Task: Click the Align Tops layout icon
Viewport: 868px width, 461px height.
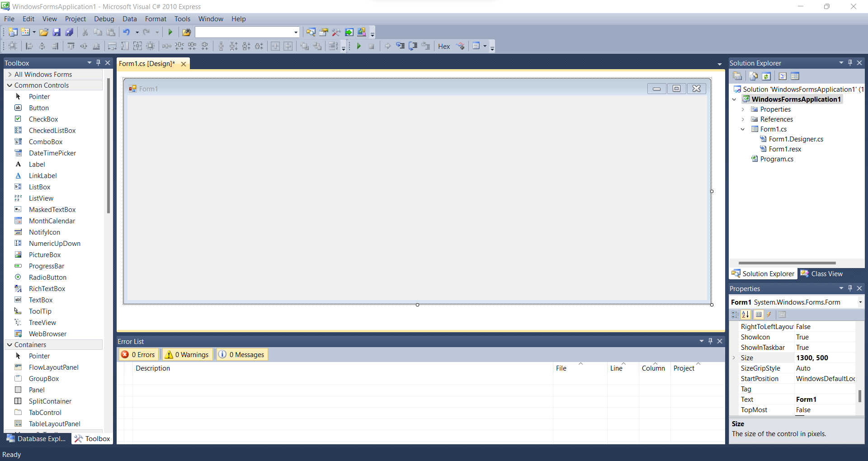Action: [x=71, y=46]
